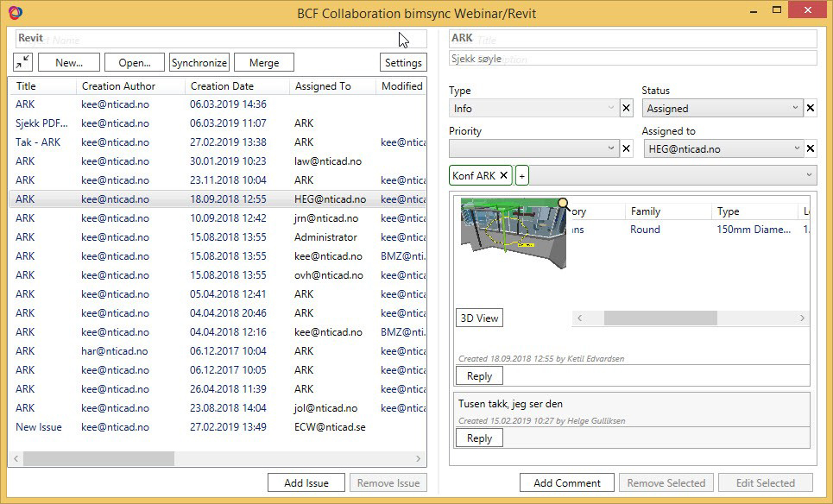Clear the Assigned to field with X
Image resolution: width=833 pixels, height=504 pixels.
coord(811,149)
